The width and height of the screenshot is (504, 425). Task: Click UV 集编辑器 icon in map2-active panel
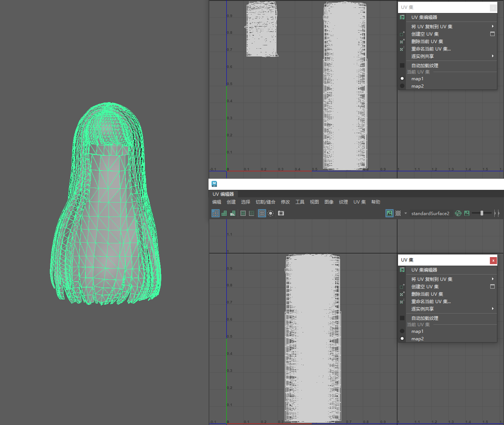pos(402,270)
